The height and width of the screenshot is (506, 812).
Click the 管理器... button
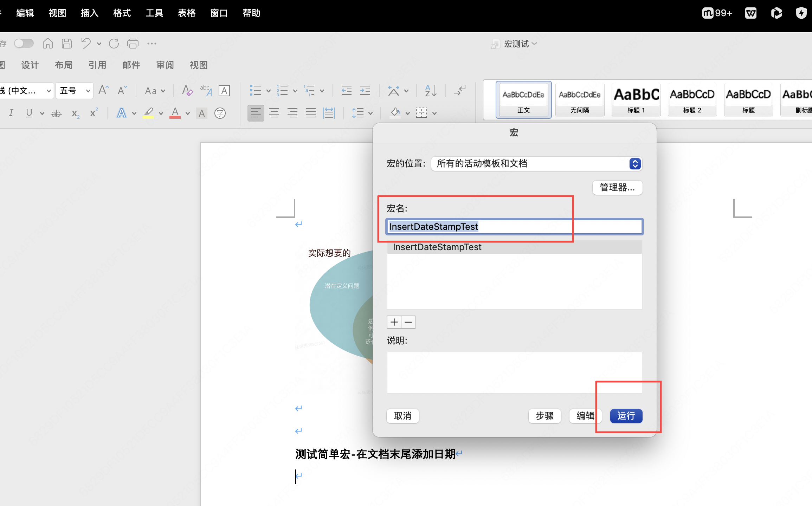coord(617,188)
